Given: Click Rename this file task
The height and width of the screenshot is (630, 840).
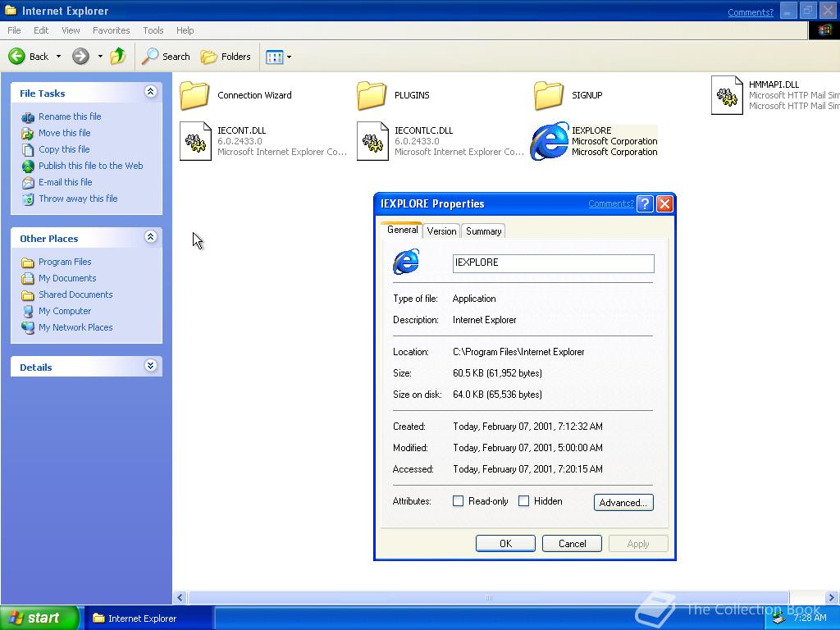Looking at the screenshot, I should [70, 116].
